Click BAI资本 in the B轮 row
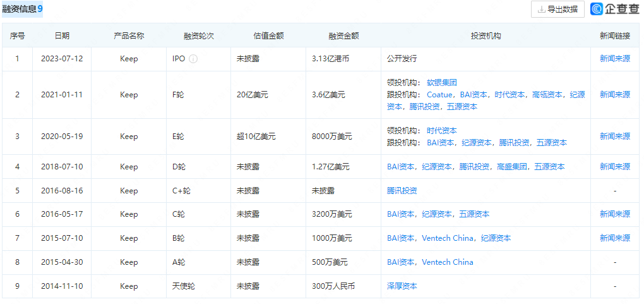Viewport: 644px width, 304px height. (400, 238)
